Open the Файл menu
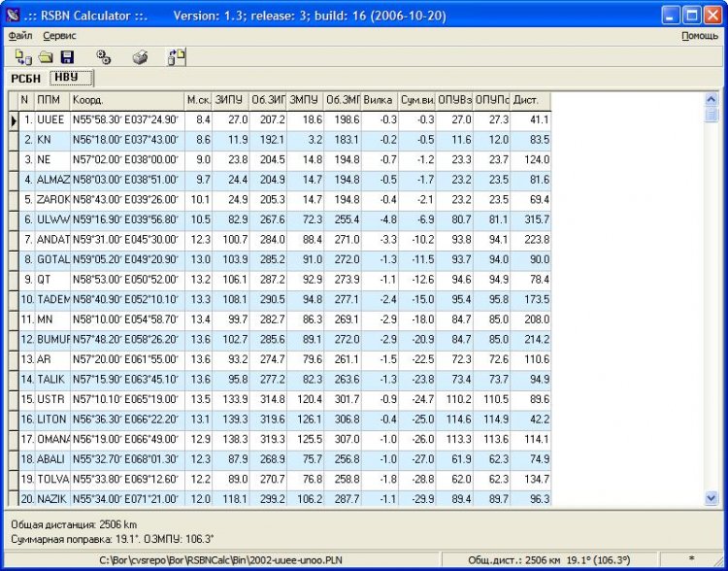Viewport: 728px width, 571px height. tap(20, 36)
